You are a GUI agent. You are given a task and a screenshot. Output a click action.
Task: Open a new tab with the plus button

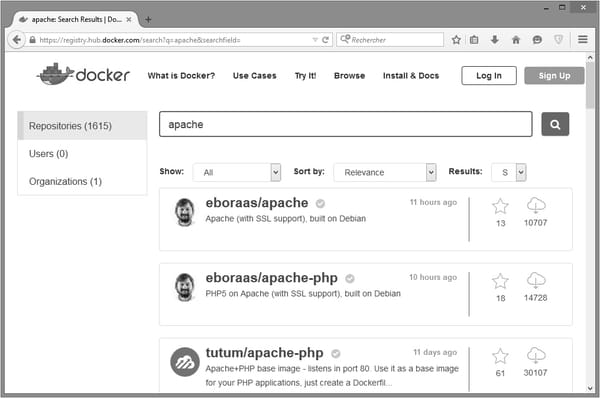click(148, 20)
